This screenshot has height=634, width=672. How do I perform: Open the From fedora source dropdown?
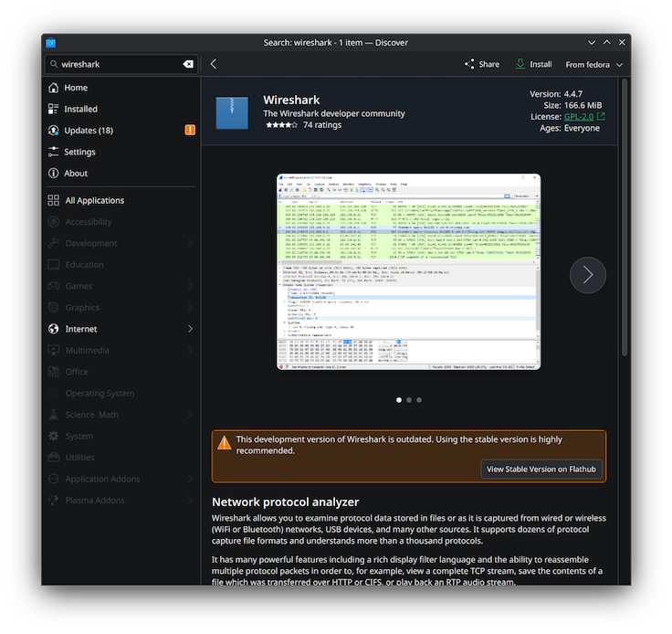pyautogui.click(x=593, y=65)
